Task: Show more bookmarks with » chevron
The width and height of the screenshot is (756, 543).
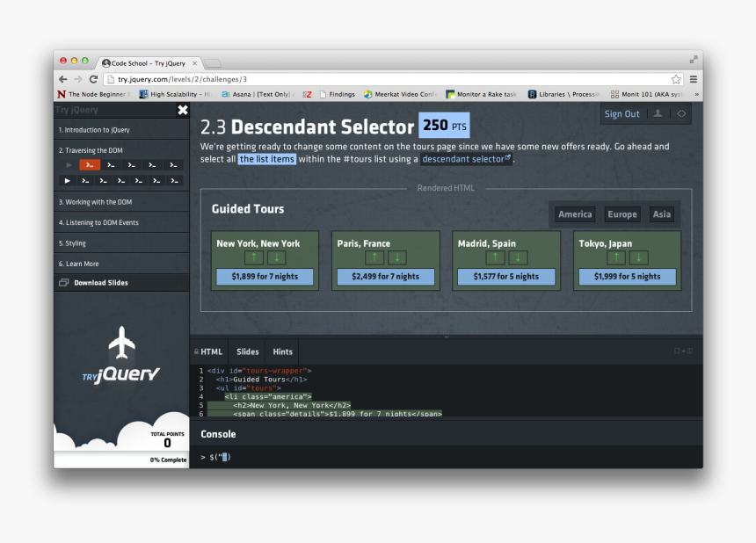Action: coord(696,94)
